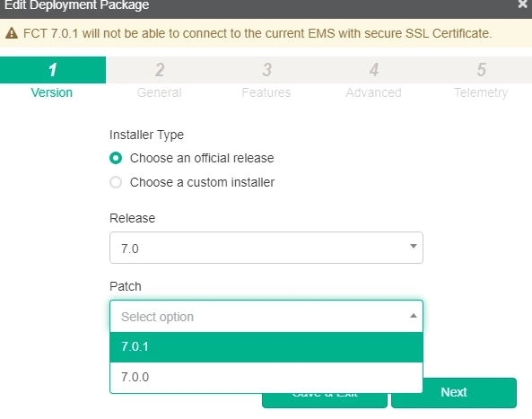The width and height of the screenshot is (532, 419).
Task: Click the Next button
Action: click(x=454, y=393)
